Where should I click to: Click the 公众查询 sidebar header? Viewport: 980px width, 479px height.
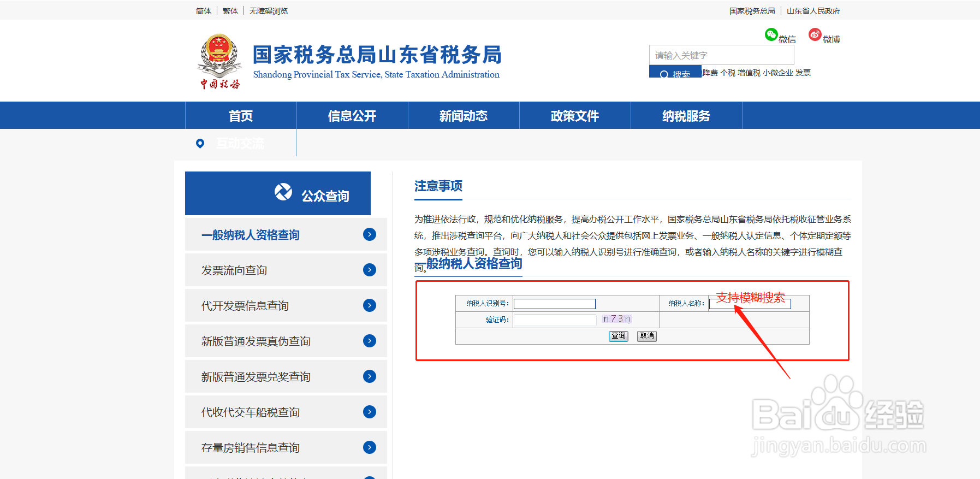click(278, 193)
